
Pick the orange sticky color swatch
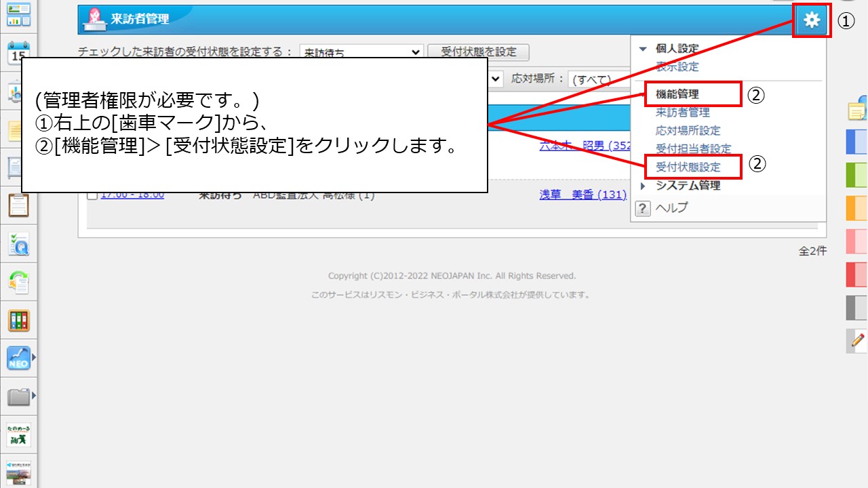pyautogui.click(x=857, y=208)
